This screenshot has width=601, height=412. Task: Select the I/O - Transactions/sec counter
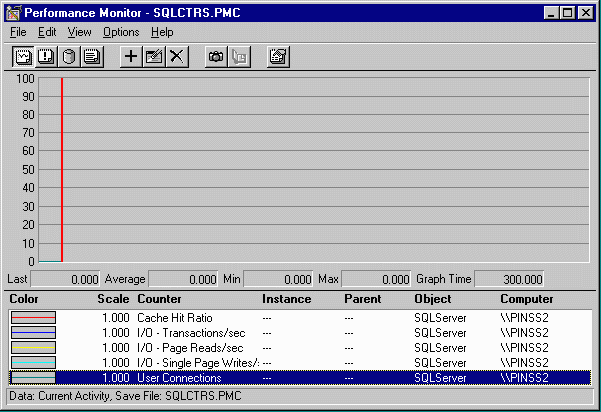pyautogui.click(x=191, y=332)
